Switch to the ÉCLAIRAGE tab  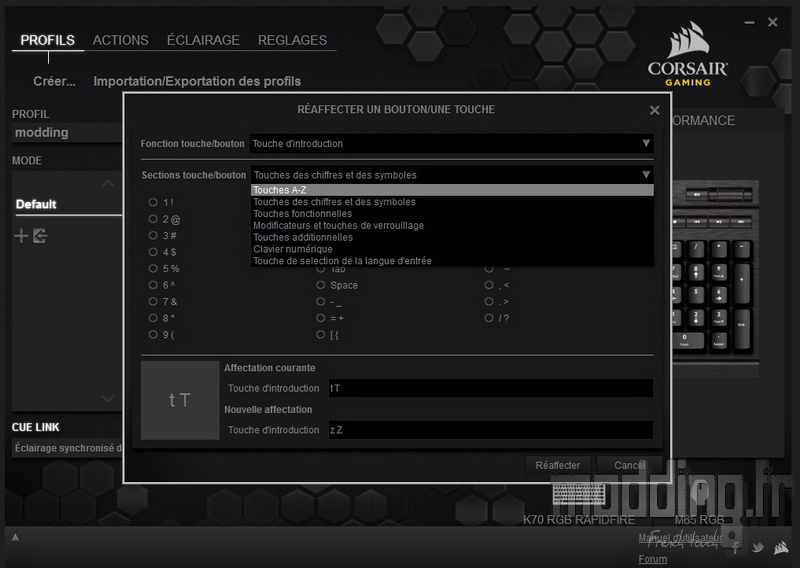203,40
